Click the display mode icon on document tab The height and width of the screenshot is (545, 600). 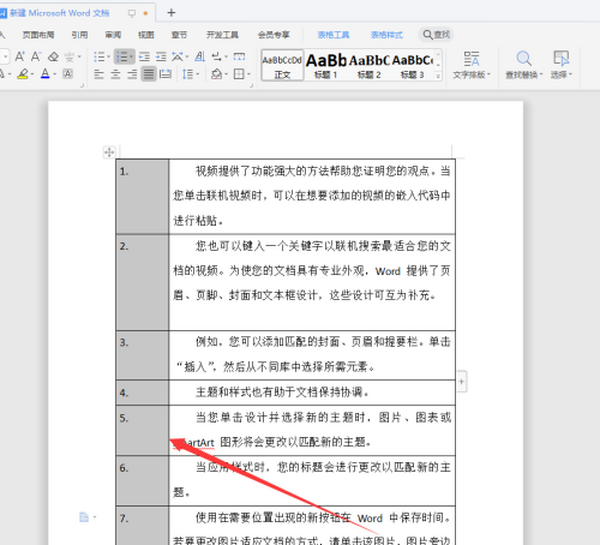132,13
